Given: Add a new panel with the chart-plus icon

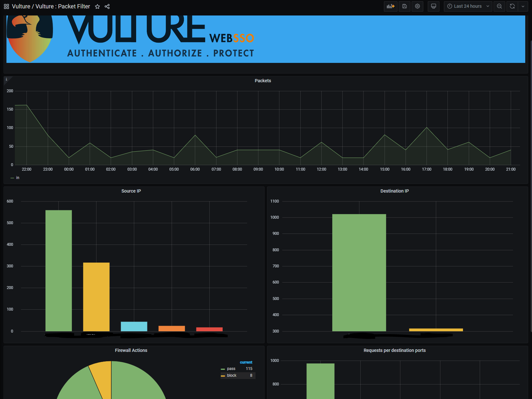Looking at the screenshot, I should point(391,6).
